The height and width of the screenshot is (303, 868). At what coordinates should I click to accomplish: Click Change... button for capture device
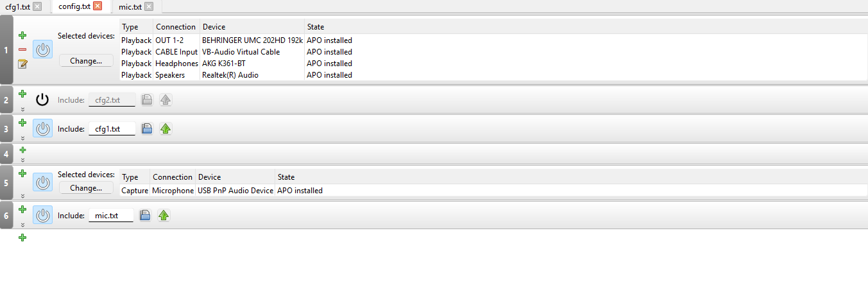(86, 188)
